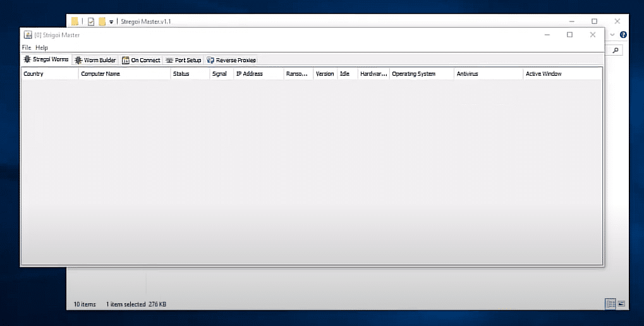644x326 pixels.
Task: Go to the Port Setup tab
Action: click(x=183, y=61)
